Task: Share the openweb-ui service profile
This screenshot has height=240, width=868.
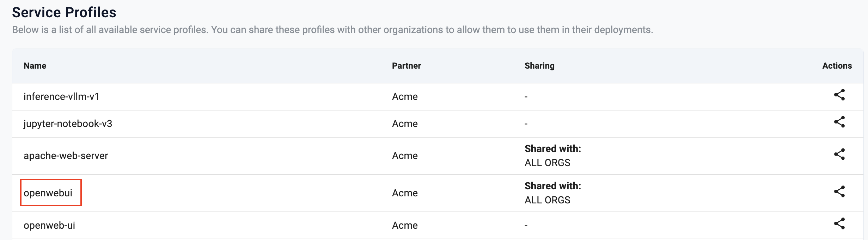Action: tap(839, 224)
